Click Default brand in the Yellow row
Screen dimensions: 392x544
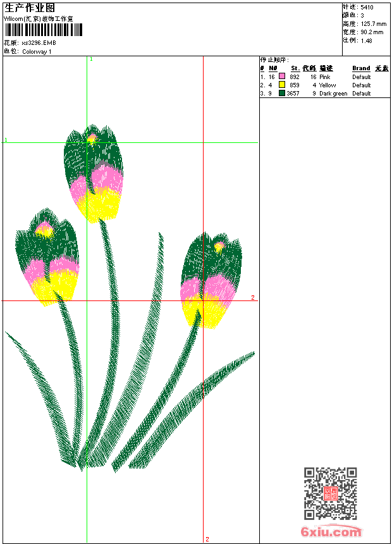point(362,85)
